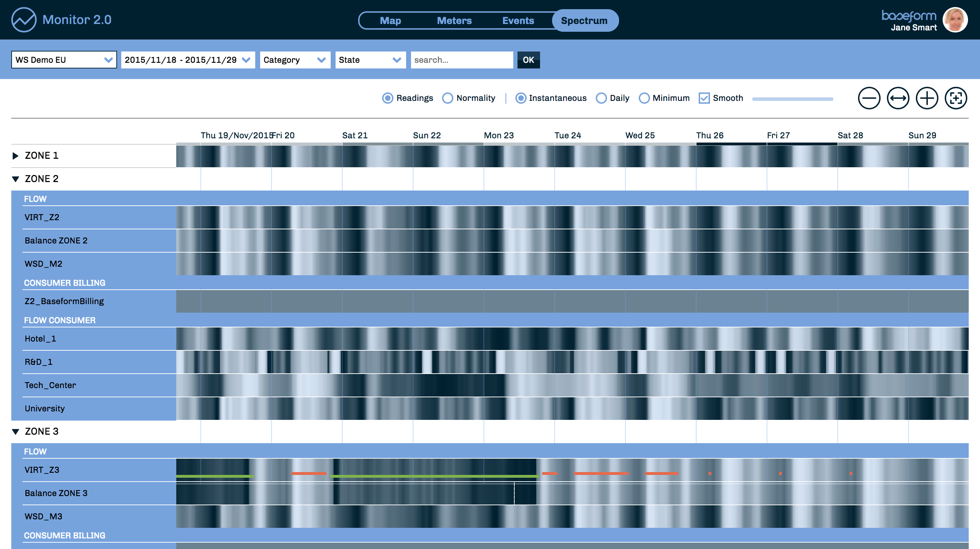Click the zoom-in plus icon
Image resolution: width=980 pixels, height=549 pixels.
[927, 98]
